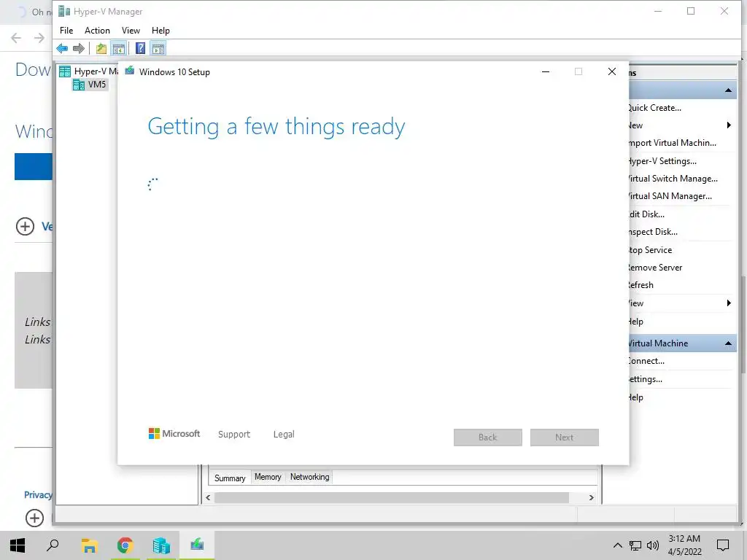Switch to the Summary tab

(x=230, y=478)
